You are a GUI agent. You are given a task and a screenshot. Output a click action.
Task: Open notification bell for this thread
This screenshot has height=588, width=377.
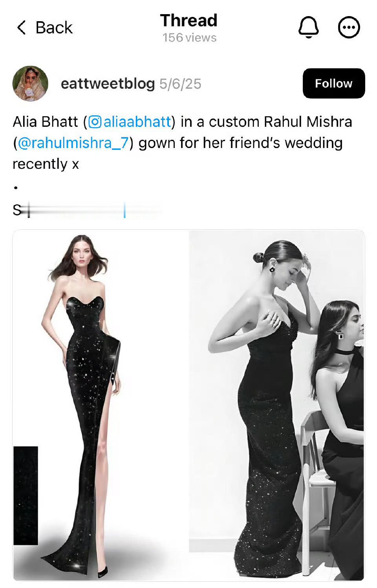309,27
